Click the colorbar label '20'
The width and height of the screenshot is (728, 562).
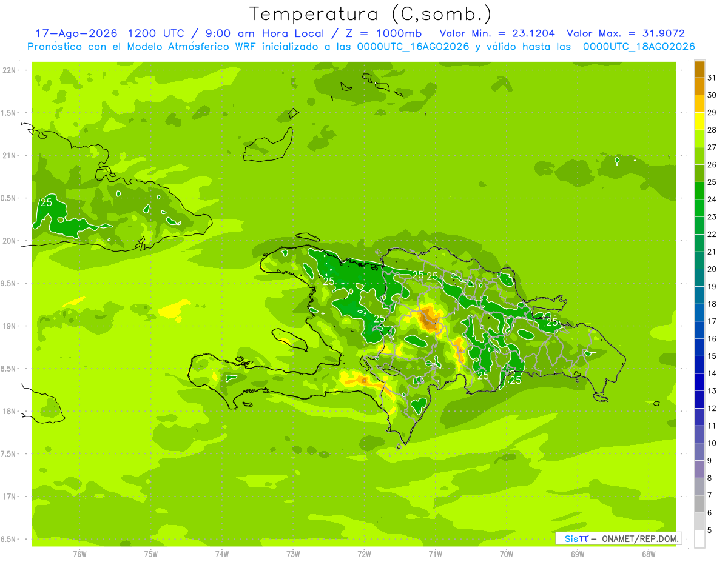[712, 269]
